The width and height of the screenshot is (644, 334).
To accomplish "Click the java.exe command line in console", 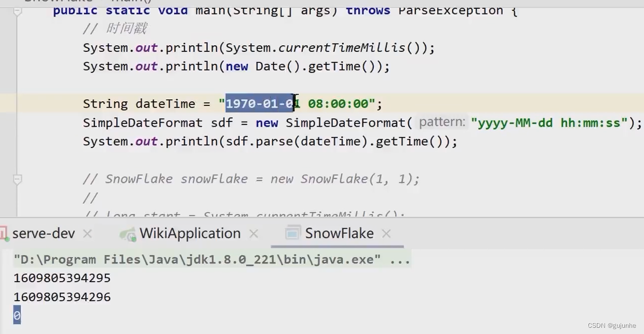I will pos(212,260).
